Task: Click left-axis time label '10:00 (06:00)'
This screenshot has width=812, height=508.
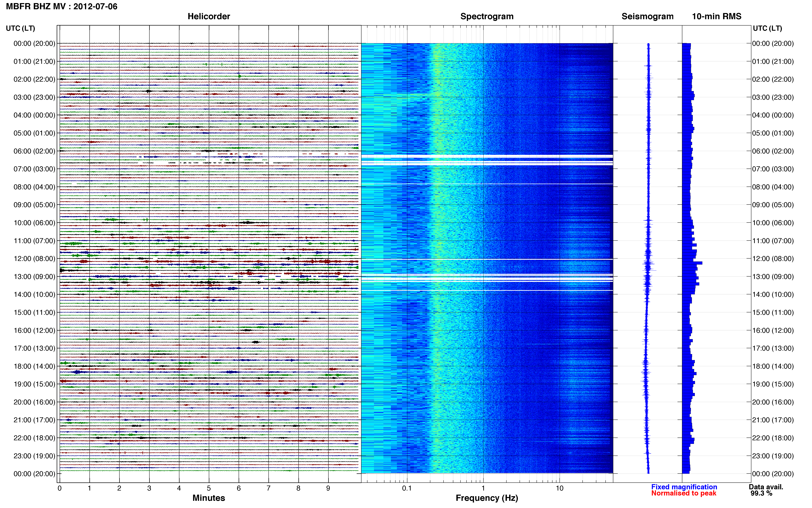Action: tap(34, 223)
